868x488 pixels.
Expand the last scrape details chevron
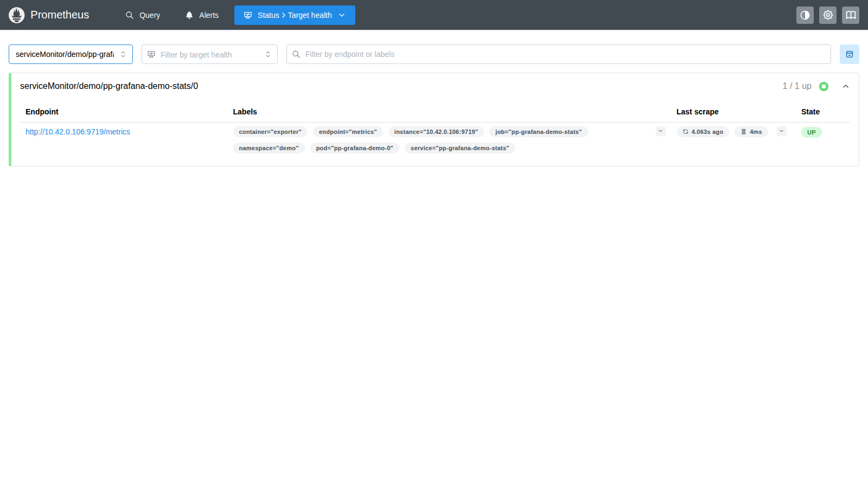(x=782, y=131)
